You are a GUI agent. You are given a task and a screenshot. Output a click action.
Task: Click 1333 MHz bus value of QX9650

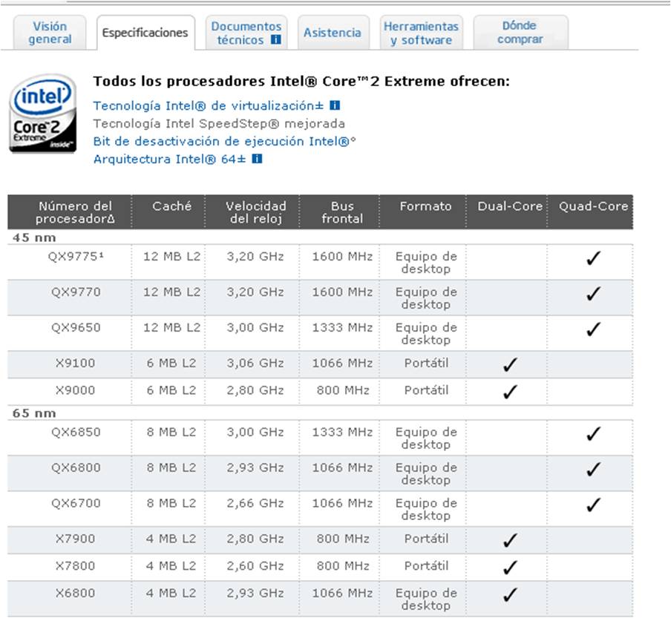point(342,327)
